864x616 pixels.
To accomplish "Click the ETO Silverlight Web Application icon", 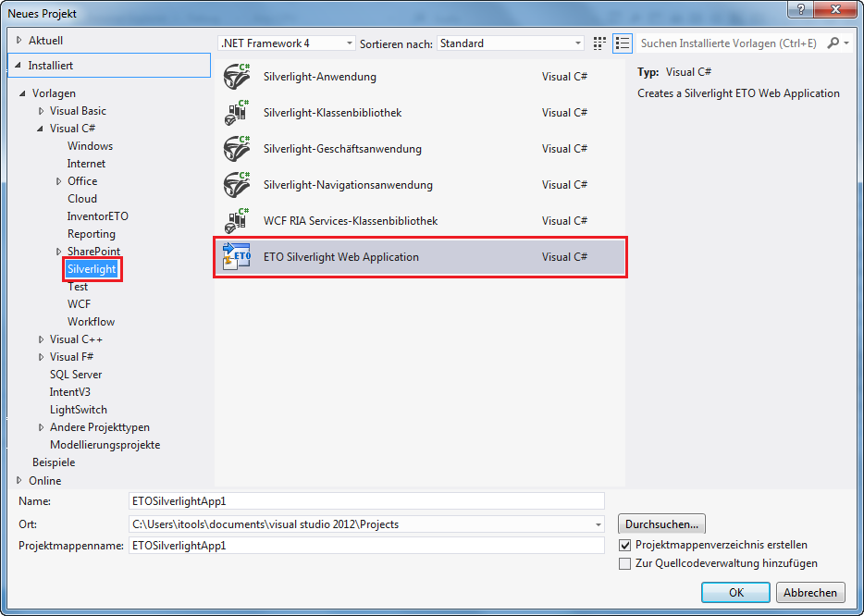I will tap(237, 257).
